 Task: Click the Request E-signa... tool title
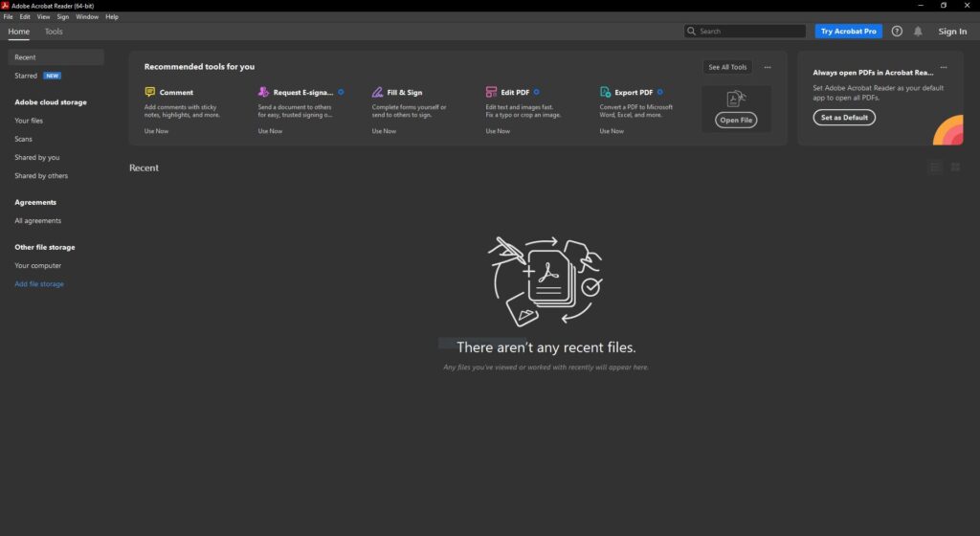(x=303, y=93)
